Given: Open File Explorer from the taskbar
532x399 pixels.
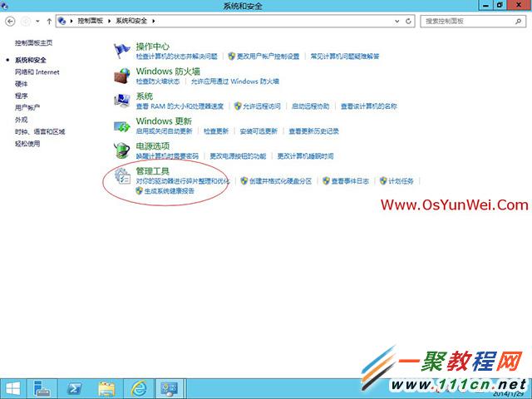Looking at the screenshot, I should 106,389.
